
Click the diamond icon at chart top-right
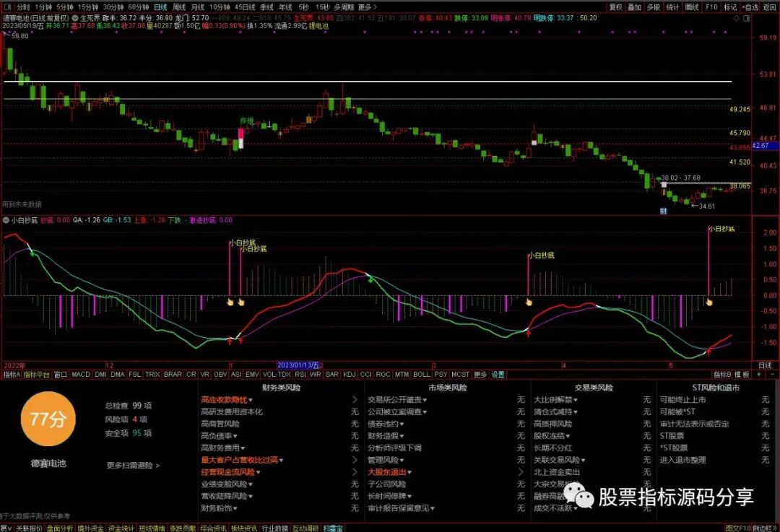(x=737, y=18)
